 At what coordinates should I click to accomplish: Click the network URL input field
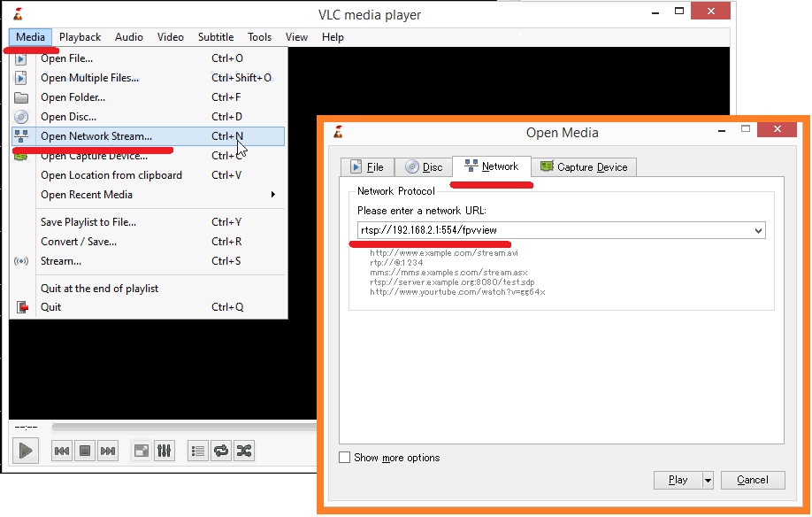pos(548,231)
